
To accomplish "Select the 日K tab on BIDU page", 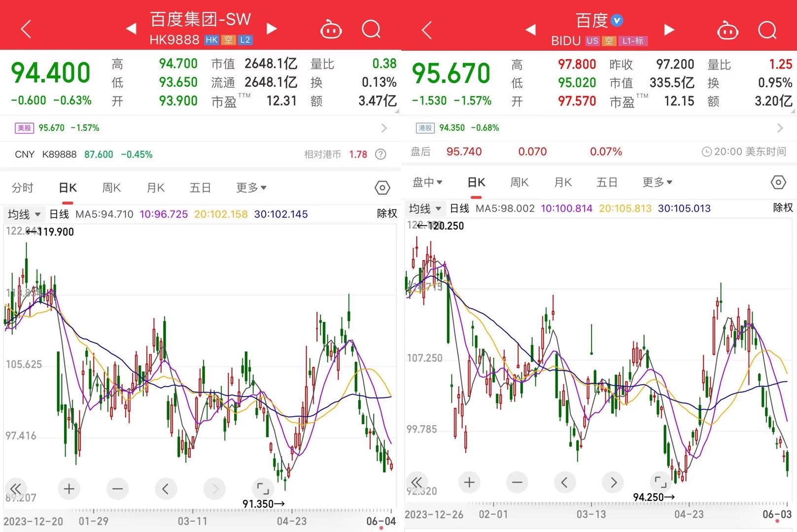I will [476, 182].
